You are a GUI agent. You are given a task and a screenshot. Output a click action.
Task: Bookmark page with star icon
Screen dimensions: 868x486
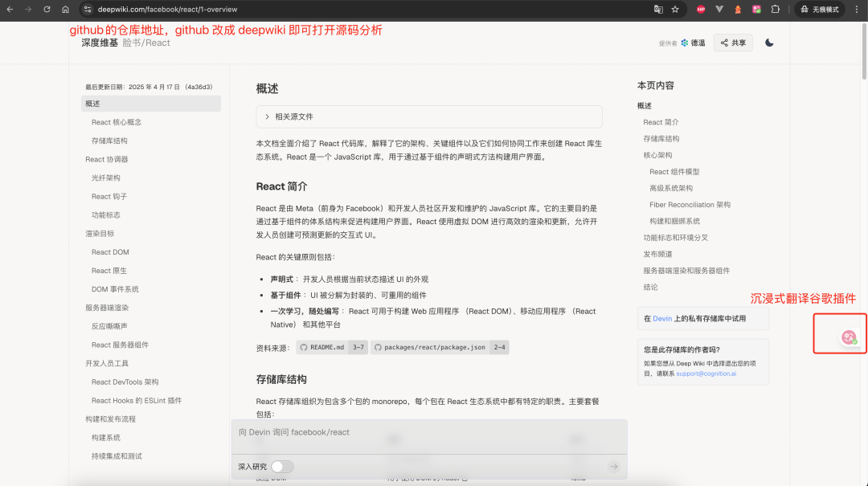(x=675, y=10)
